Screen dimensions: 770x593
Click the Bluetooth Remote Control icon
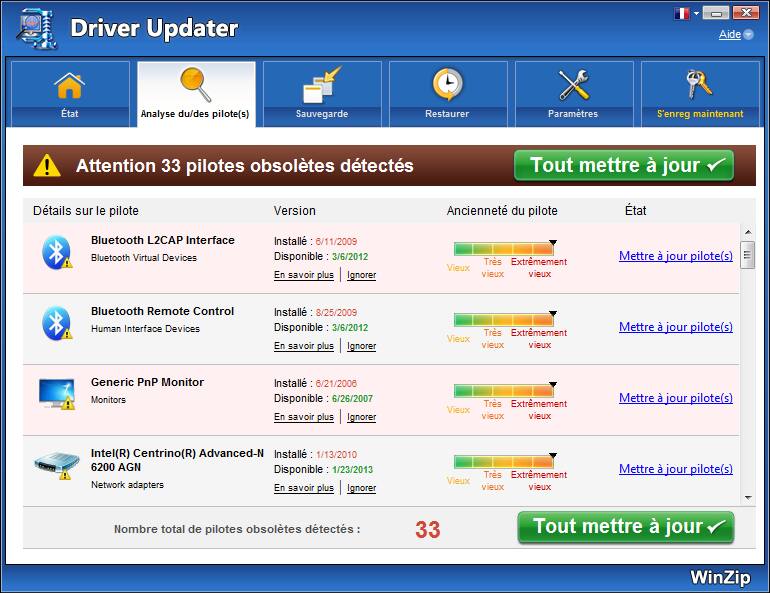(56, 322)
